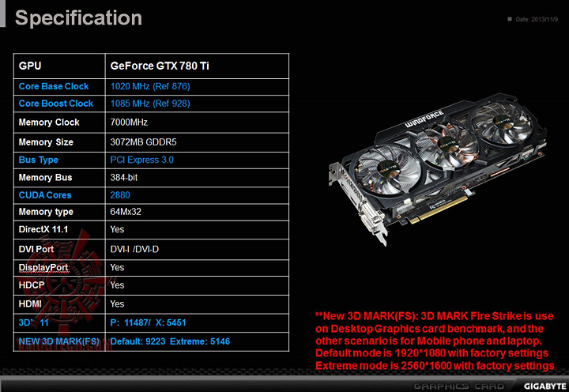This screenshot has width=569, height=392.
Task: Click the Core Base Clock label
Action: 54,86
